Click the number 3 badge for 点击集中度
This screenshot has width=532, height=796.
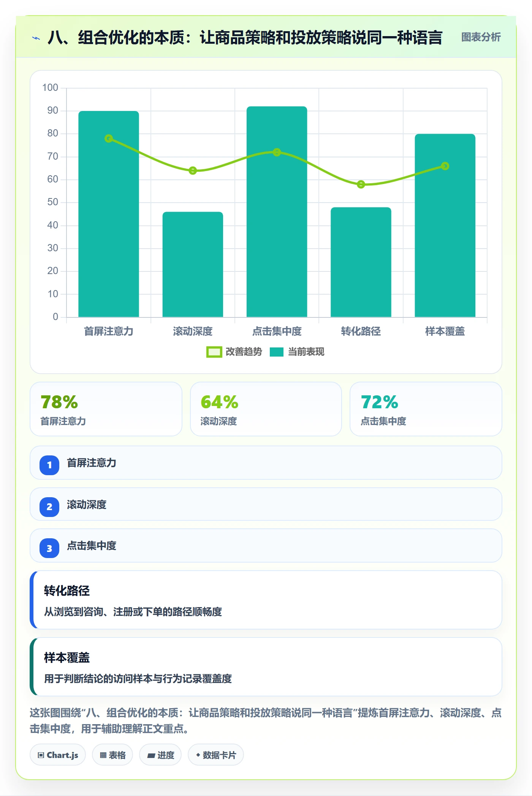coord(49,548)
